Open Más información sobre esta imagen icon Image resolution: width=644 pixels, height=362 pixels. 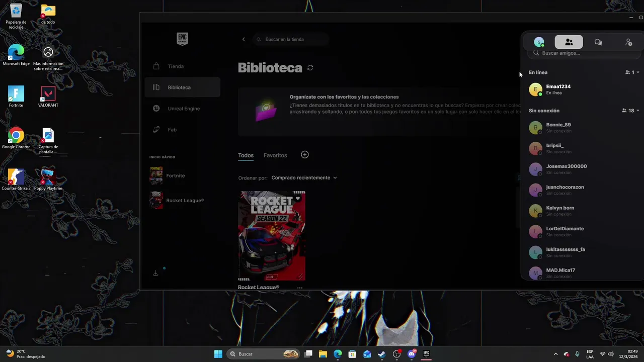[x=48, y=58]
